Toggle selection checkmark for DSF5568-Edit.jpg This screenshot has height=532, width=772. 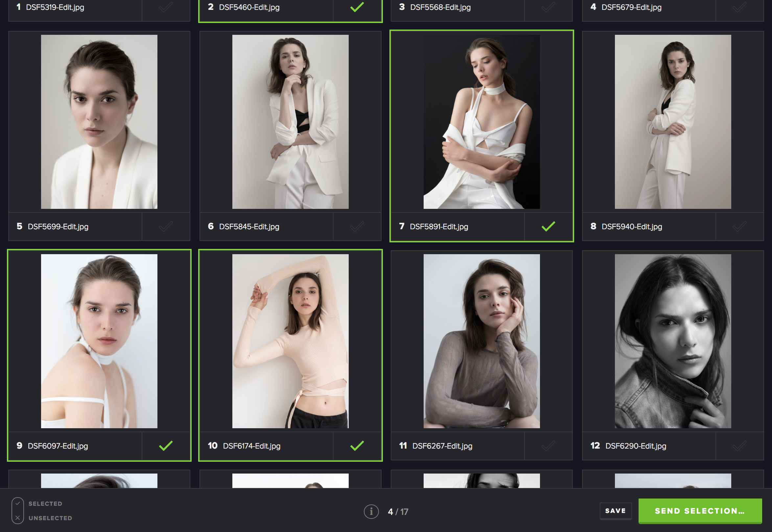548,7
